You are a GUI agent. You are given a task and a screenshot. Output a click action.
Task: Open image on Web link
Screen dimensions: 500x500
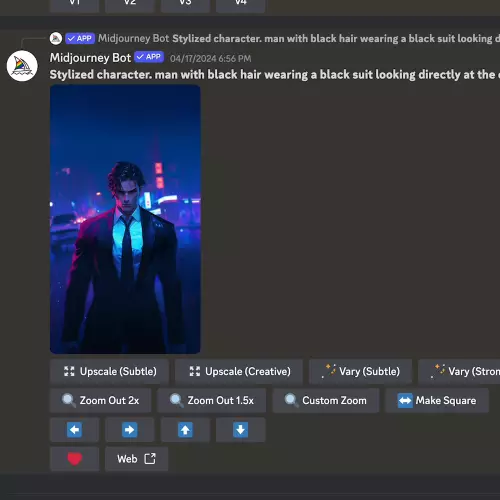click(136, 459)
